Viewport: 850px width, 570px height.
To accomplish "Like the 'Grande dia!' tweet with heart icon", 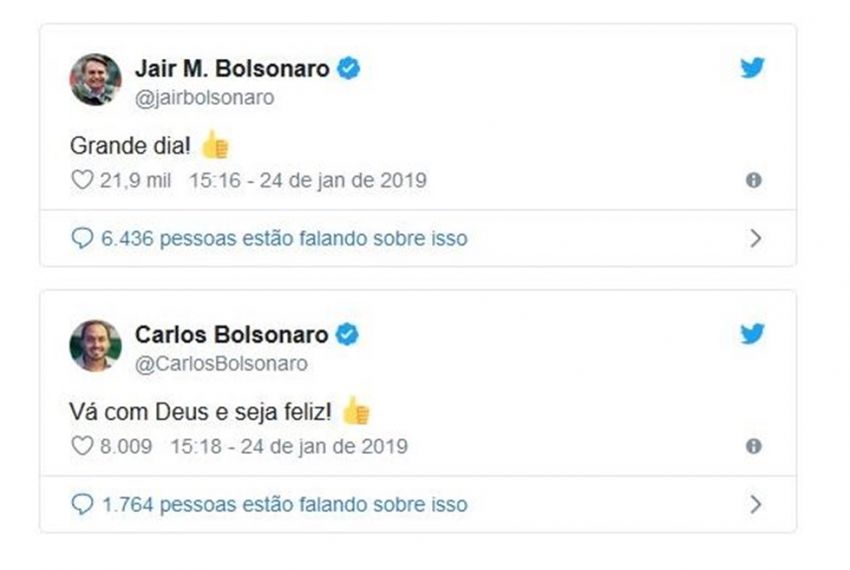I will click(x=80, y=181).
